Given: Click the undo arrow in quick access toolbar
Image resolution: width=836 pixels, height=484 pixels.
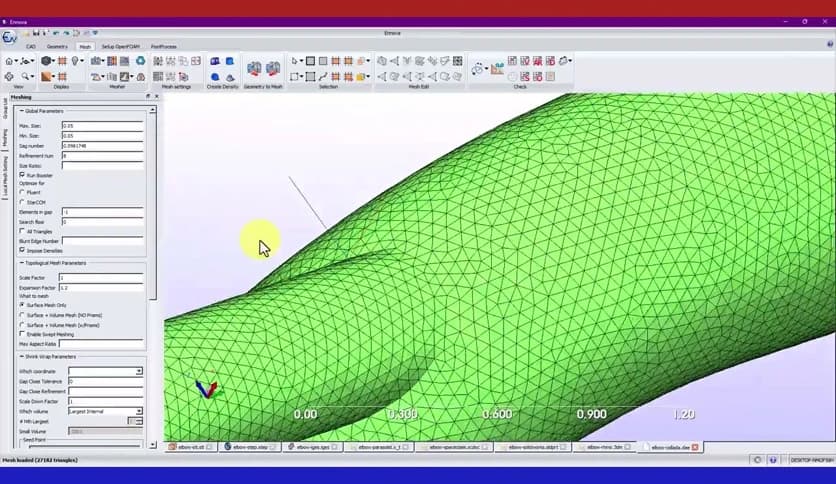Looking at the screenshot, I should pyautogui.click(x=56, y=33).
